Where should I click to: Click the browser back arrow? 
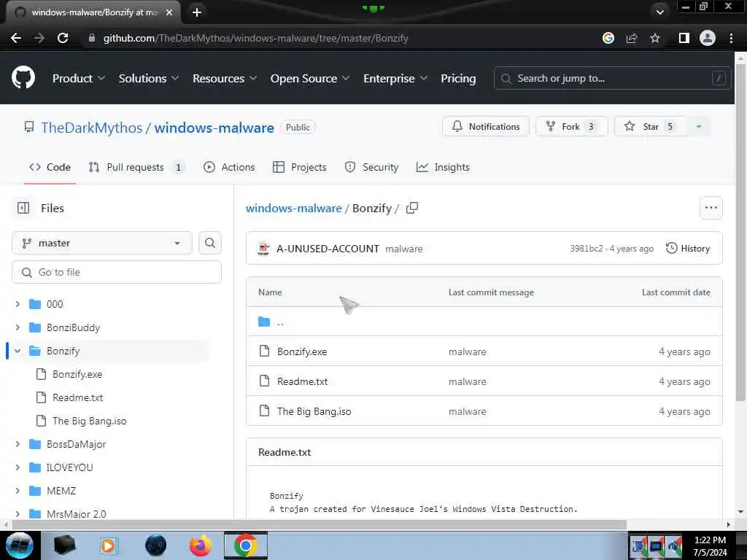(16, 38)
